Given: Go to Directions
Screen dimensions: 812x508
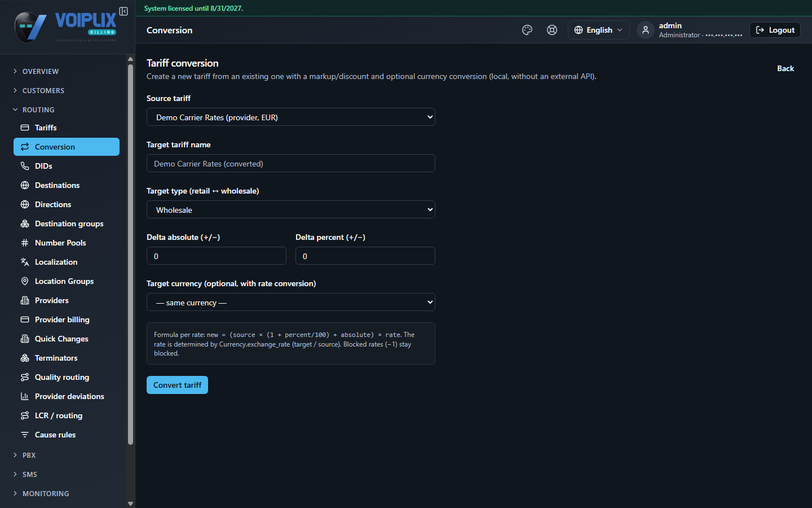Looking at the screenshot, I should [67, 204].
